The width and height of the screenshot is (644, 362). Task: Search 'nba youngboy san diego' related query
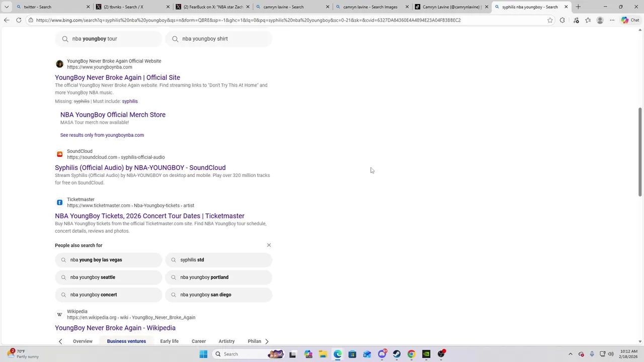(x=219, y=295)
